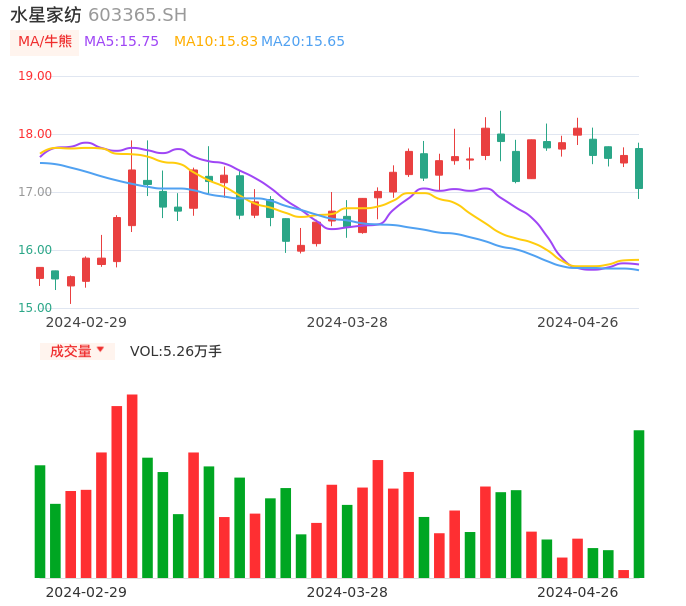The height and width of the screenshot is (606, 686).
Task: Click the last green candlestick on the right
Action: pos(639,168)
